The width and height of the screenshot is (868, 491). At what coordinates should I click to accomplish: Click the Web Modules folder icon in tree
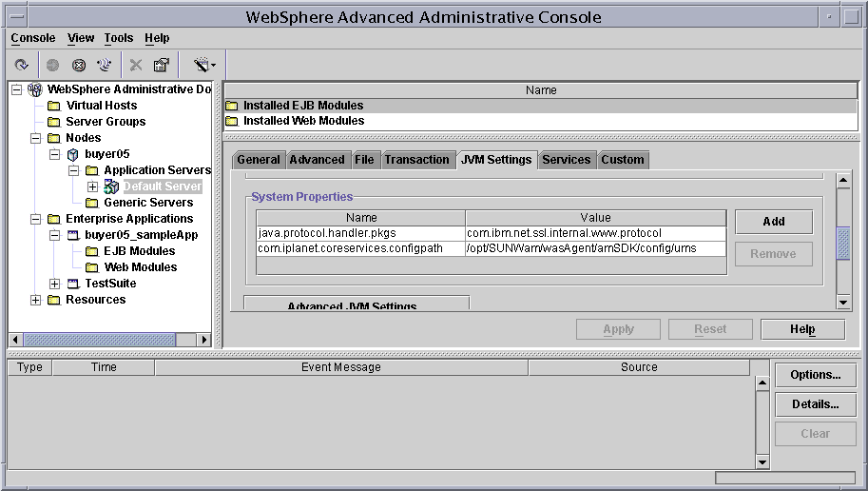click(92, 267)
